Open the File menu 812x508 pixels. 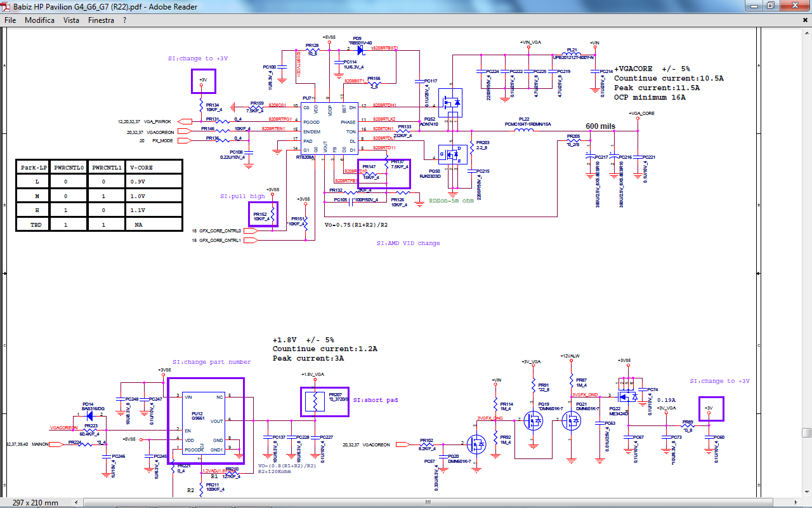pos(10,20)
